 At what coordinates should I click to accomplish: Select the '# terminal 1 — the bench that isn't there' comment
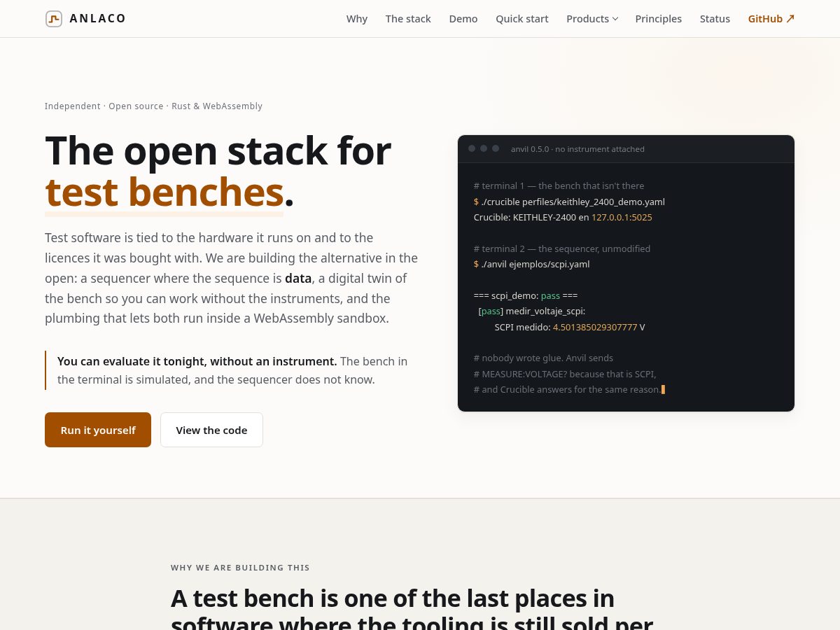[559, 185]
